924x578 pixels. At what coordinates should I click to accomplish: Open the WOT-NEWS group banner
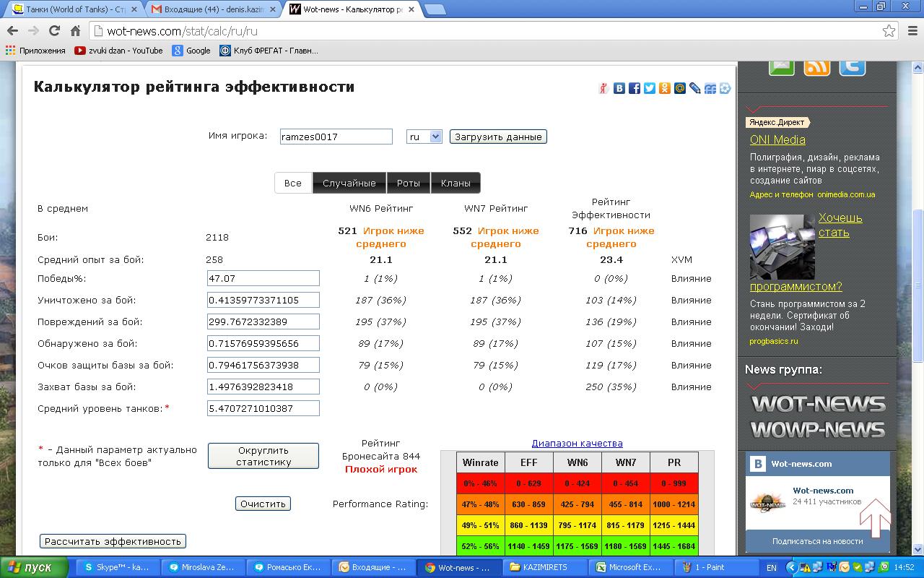click(819, 403)
